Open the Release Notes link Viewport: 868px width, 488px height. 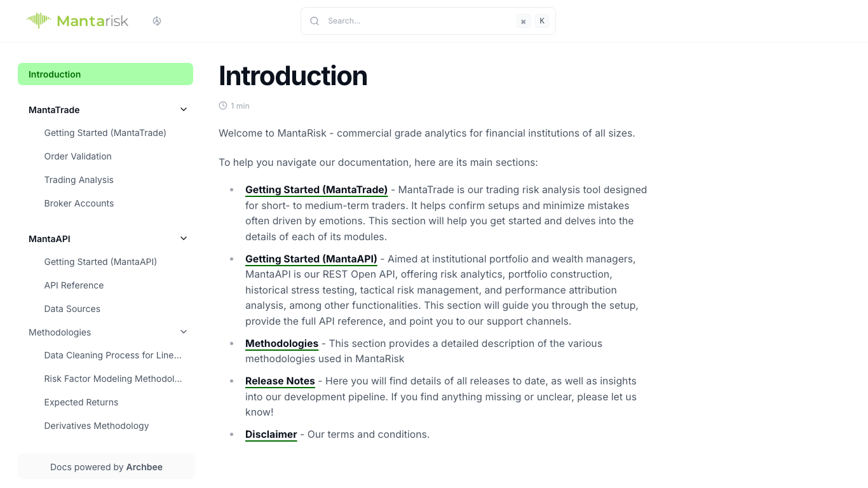(280, 381)
